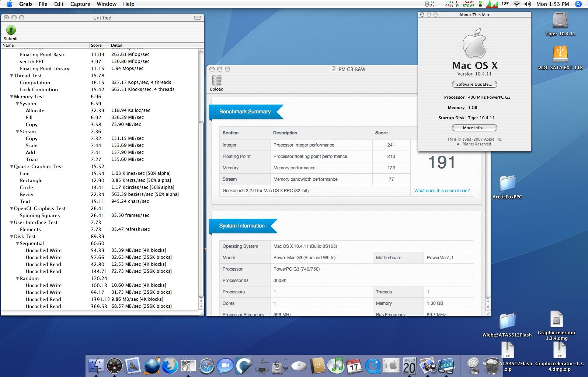Launch Safari from the Dock
The width and height of the screenshot is (588, 377).
(x=207, y=366)
